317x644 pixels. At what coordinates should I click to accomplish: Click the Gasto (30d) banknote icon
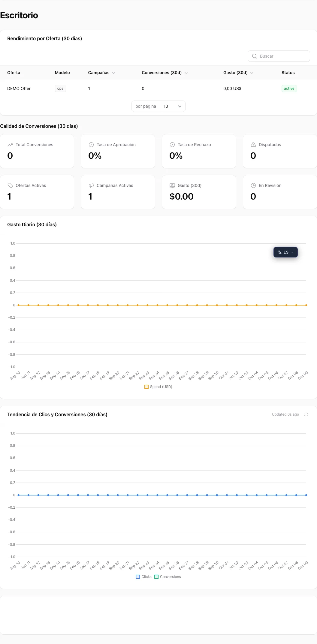pos(172,185)
